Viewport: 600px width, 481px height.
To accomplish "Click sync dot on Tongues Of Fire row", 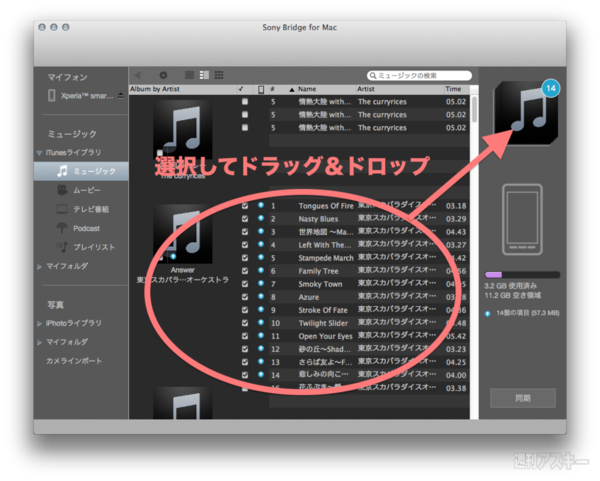I will tap(261, 205).
